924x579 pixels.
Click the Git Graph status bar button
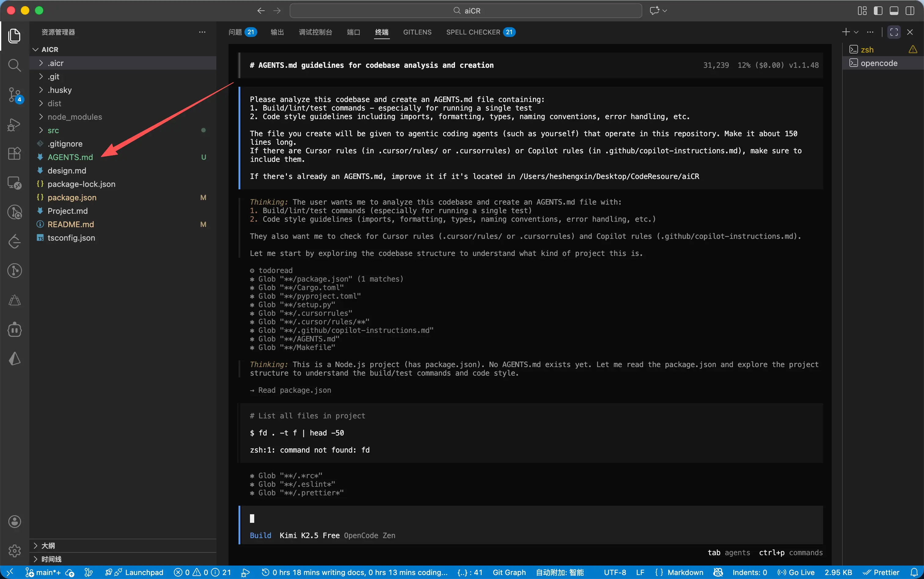click(509, 573)
